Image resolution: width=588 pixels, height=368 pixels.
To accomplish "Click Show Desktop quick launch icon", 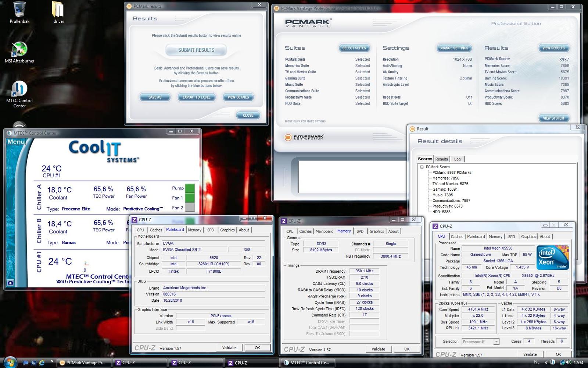I will click(25, 363).
